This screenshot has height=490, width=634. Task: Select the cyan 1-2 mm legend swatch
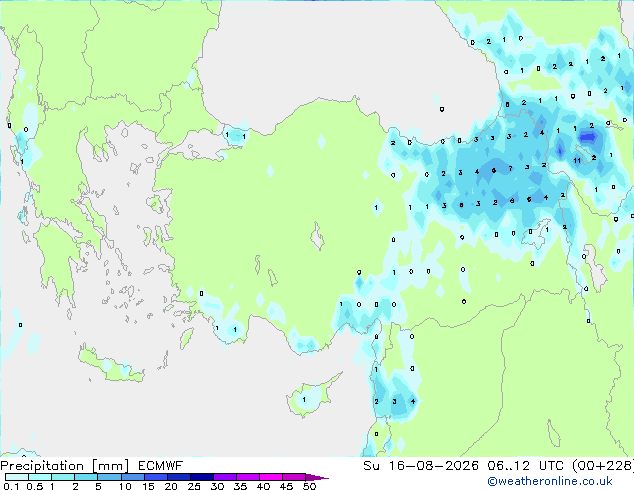click(63, 477)
